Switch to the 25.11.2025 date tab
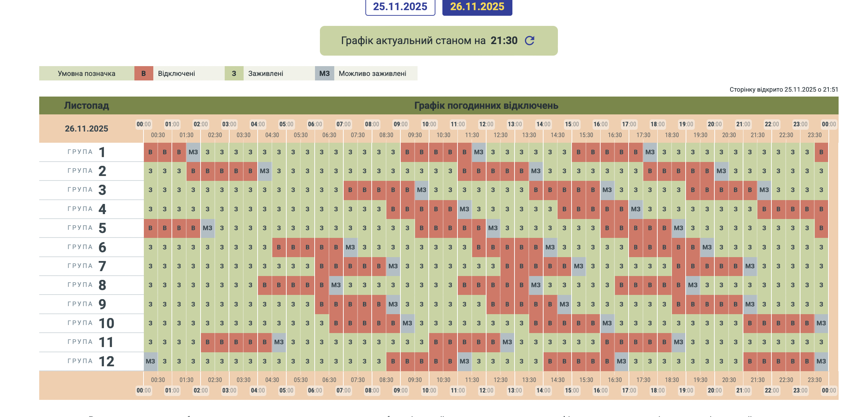This screenshot has height=417, width=868. coord(400,7)
